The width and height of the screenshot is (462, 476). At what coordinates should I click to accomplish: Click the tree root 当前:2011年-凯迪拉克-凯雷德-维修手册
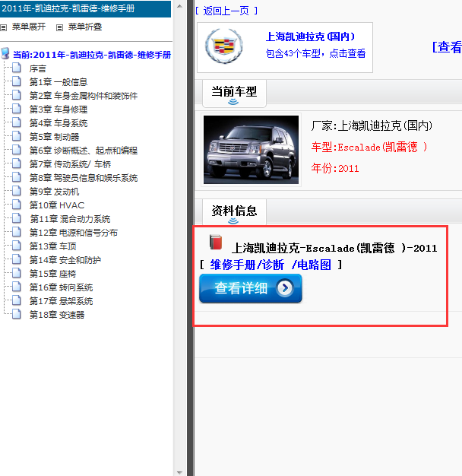tap(92, 55)
